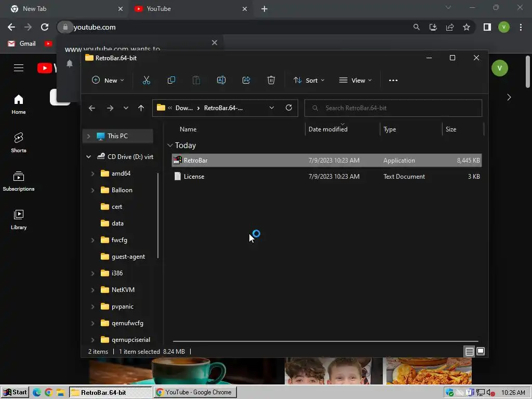Open the New item dropdown
The width and height of the screenshot is (532, 399).
point(108,81)
